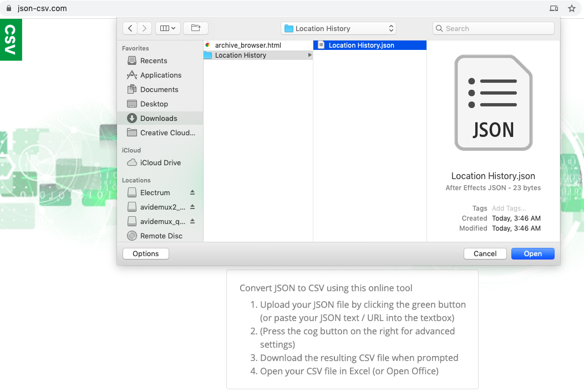Viewport: 584px width, 392px height.
Task: Click the Recents clock icon
Action: [x=132, y=60]
